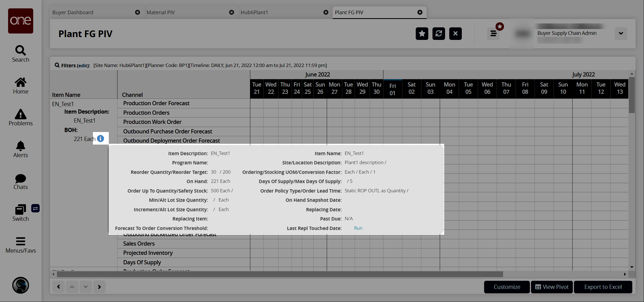
Task: Open the Problems warning icon
Action: pos(20,114)
